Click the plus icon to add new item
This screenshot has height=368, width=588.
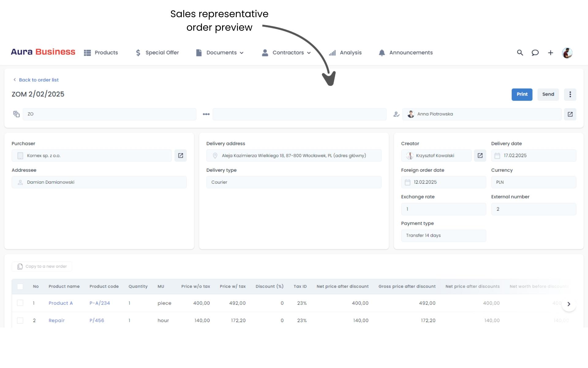(x=550, y=52)
